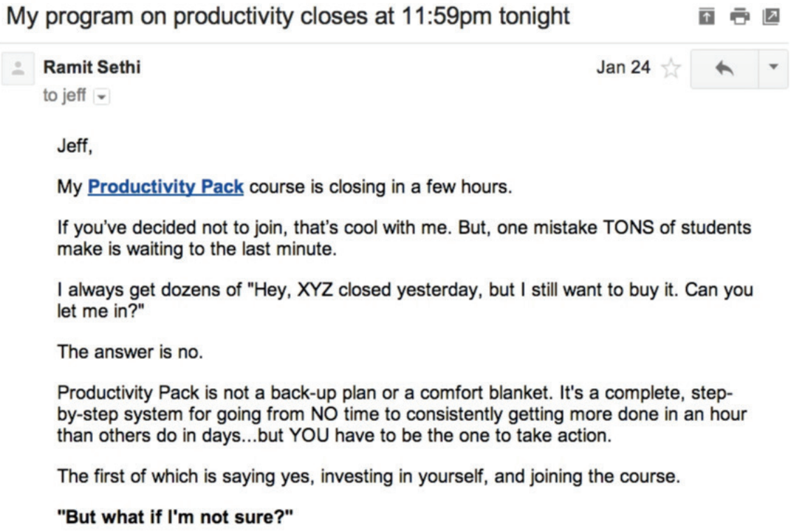This screenshot has height=532, width=798.
Task: Click the email subject about productivity program
Action: tap(286, 17)
